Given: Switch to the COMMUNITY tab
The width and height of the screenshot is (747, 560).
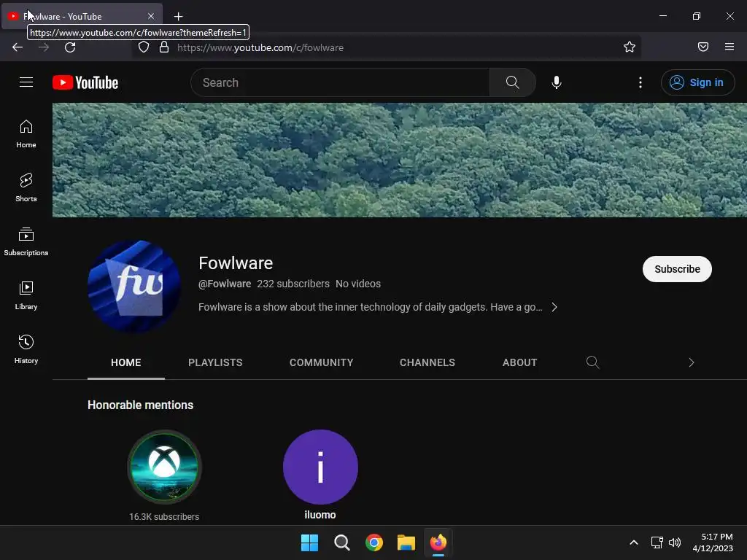Looking at the screenshot, I should coord(322,362).
